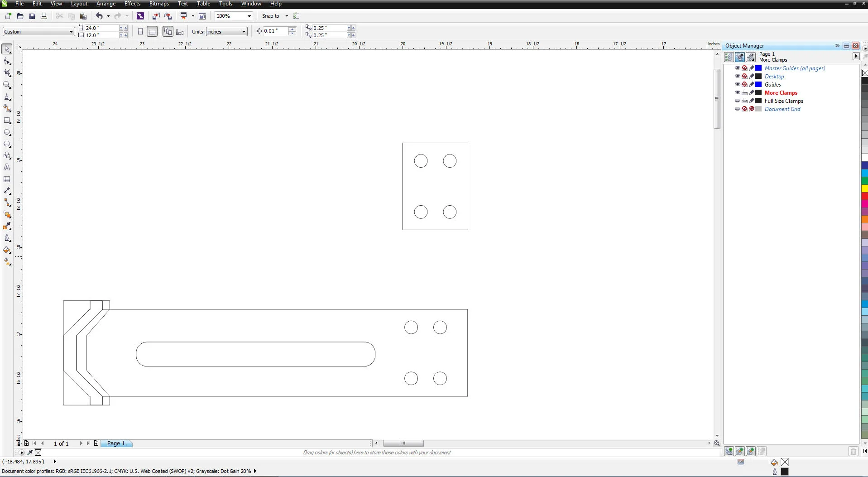The width and height of the screenshot is (868, 477).
Task: Toggle editable pencil for Guides layer
Action: pyautogui.click(x=752, y=84)
